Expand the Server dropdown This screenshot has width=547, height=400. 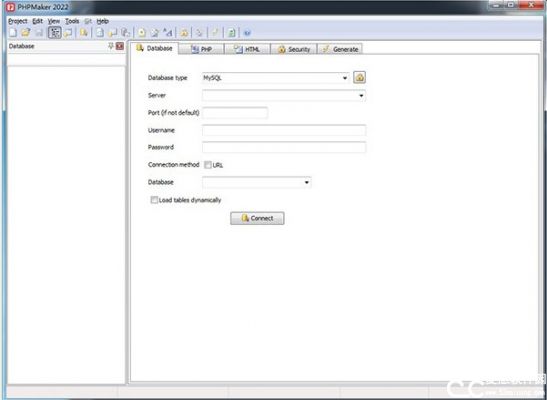click(361, 96)
